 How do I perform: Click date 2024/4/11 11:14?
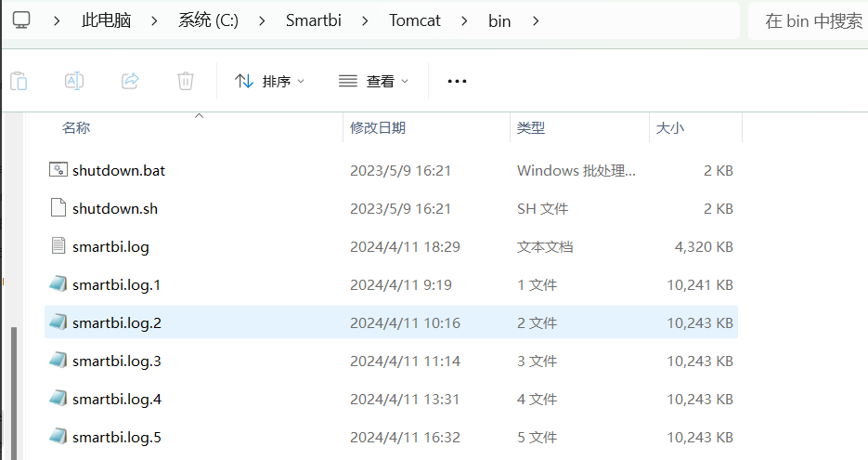(x=405, y=361)
